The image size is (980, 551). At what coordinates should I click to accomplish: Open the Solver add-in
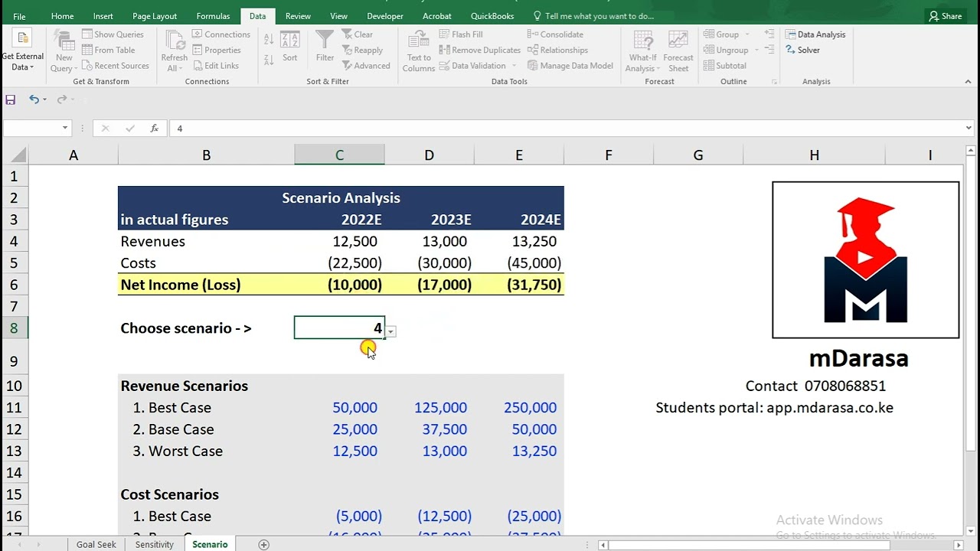coord(802,50)
